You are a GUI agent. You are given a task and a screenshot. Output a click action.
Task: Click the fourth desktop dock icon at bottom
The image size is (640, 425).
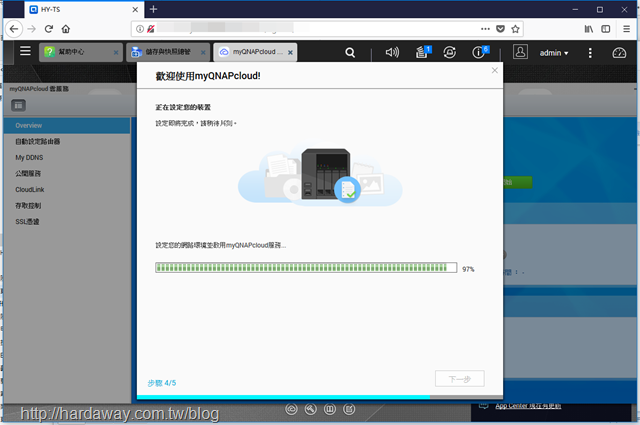349,409
